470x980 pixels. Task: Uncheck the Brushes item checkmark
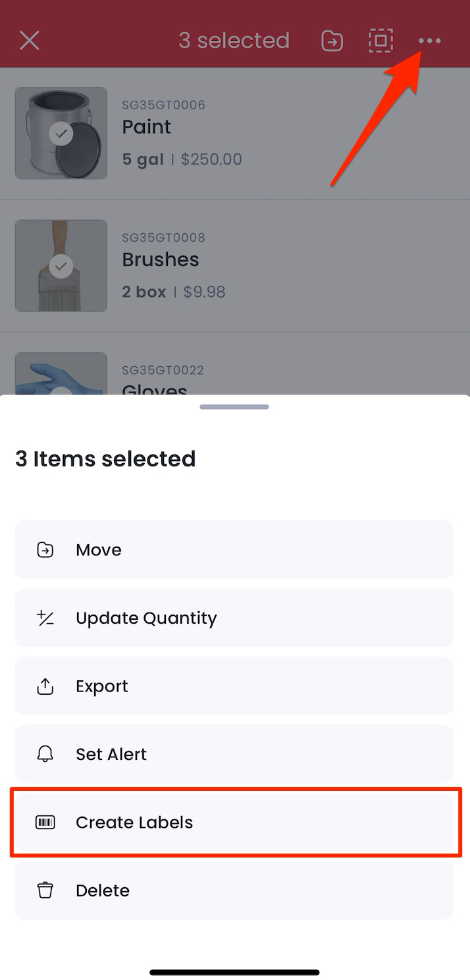click(x=61, y=266)
